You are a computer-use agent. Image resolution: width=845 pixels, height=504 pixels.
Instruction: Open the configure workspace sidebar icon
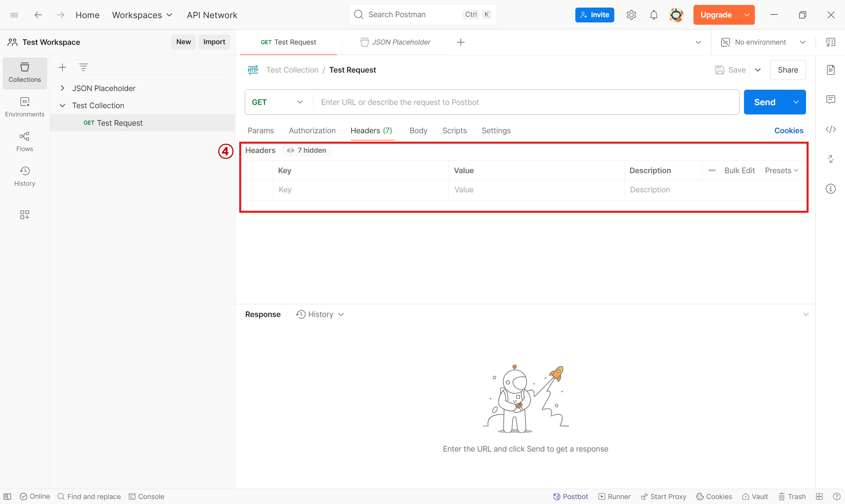(x=25, y=215)
